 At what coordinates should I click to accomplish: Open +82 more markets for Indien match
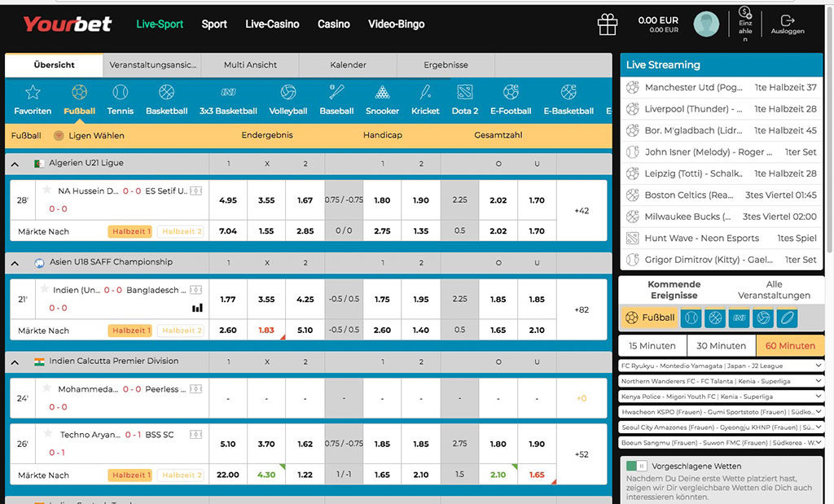coord(582,309)
